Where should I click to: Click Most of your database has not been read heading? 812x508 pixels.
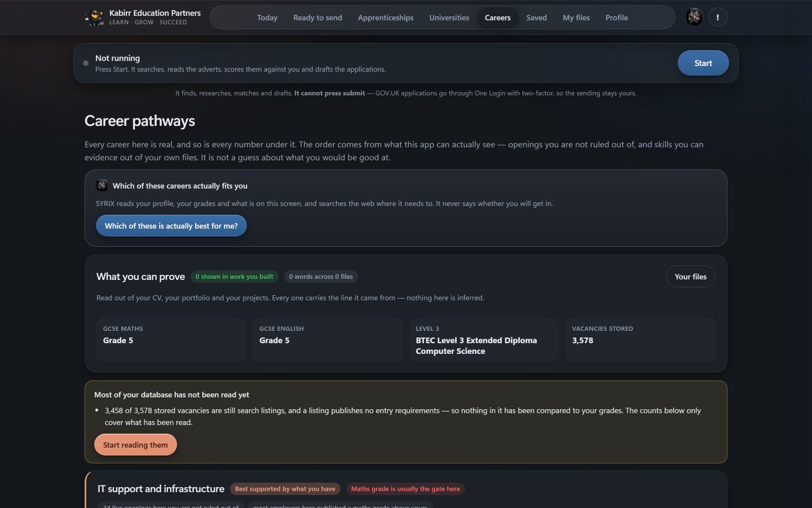171,395
